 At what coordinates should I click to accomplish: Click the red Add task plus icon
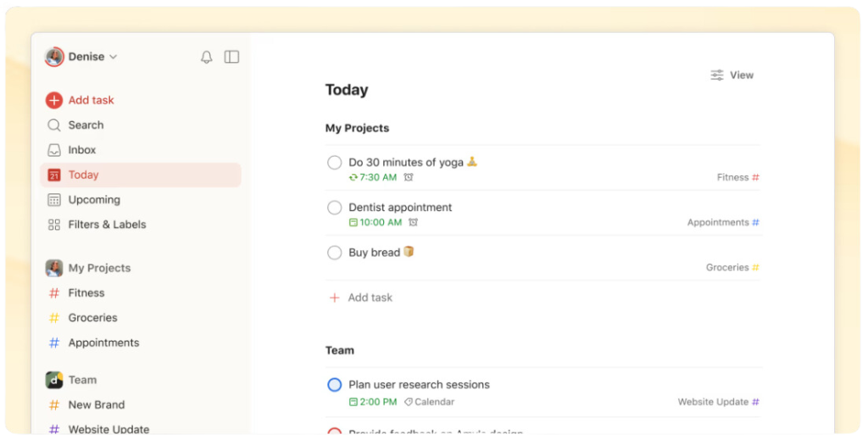(x=54, y=100)
